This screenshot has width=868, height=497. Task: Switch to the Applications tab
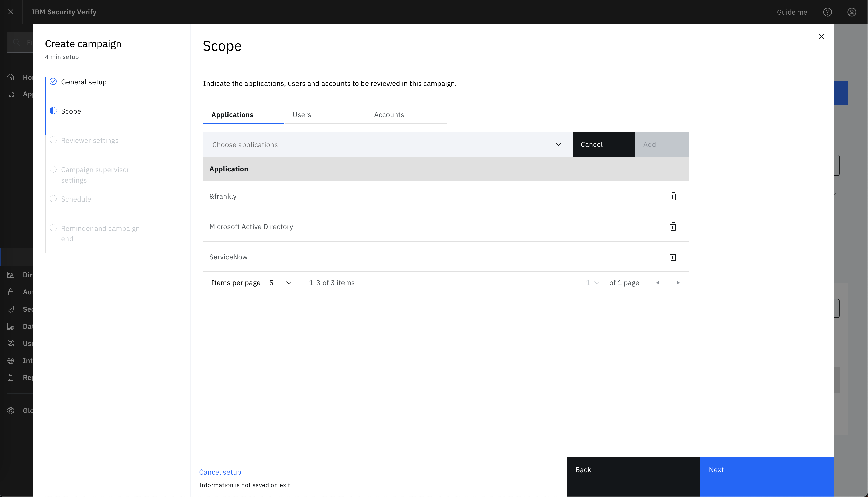coord(243,115)
